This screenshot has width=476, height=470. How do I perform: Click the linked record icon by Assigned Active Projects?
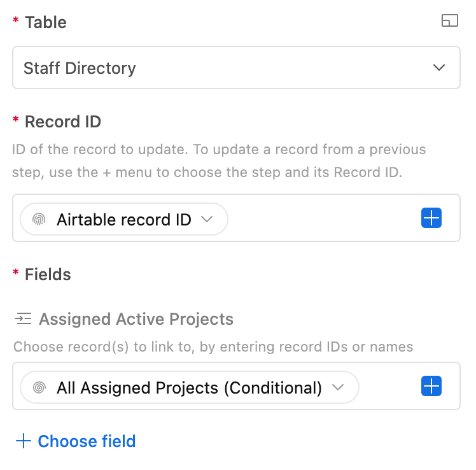coord(23,318)
